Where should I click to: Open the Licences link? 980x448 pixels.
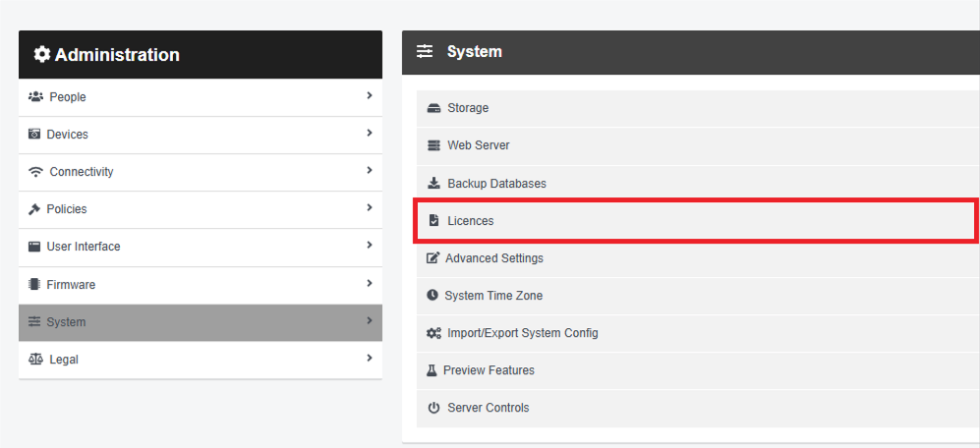[x=471, y=221]
